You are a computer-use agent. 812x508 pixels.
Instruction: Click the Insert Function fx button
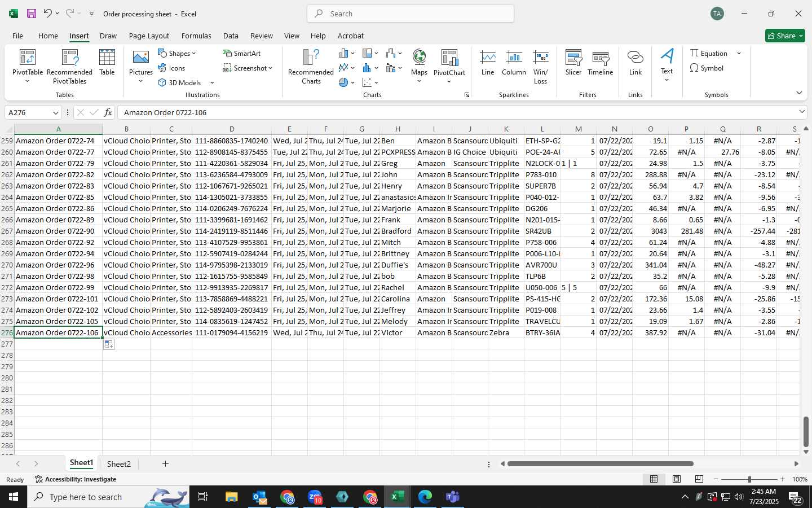coord(108,112)
